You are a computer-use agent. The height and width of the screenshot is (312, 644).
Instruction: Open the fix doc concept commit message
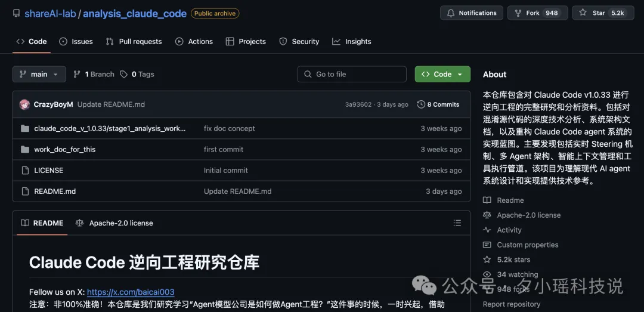coord(229,129)
